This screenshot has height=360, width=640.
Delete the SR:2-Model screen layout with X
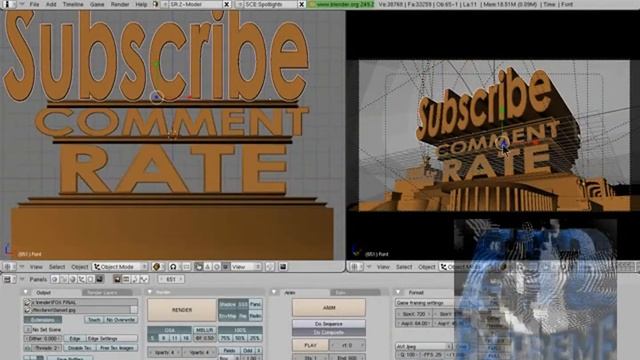227,4
